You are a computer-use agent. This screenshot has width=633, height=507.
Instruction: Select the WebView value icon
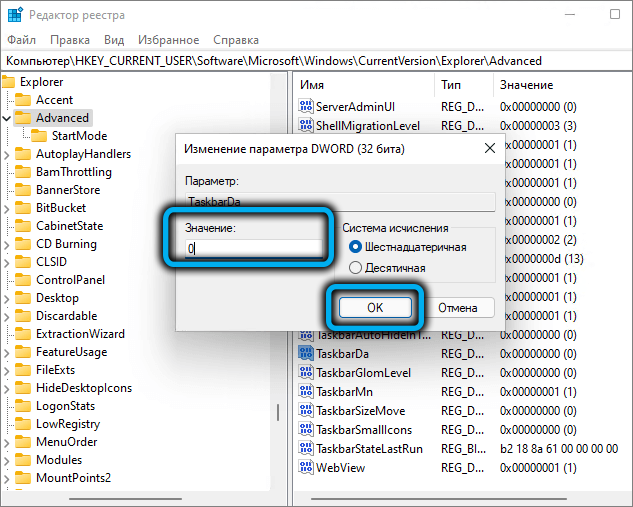(x=306, y=467)
